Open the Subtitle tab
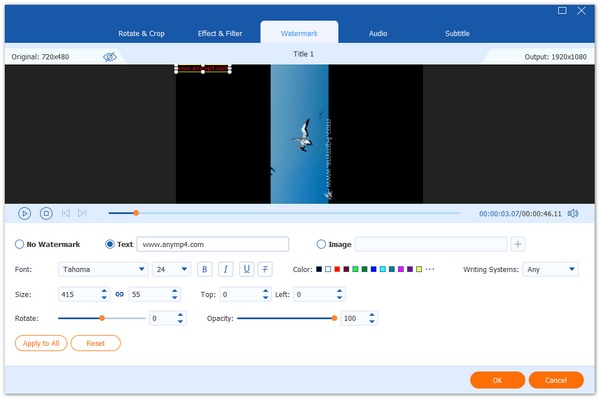600x399 pixels. point(457,33)
